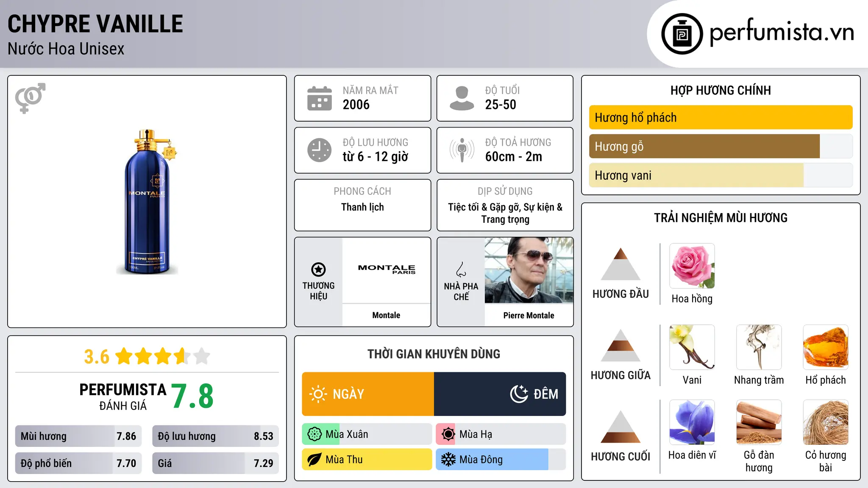
Task: Open the Pierre Montale perfumer photo
Action: point(529,270)
